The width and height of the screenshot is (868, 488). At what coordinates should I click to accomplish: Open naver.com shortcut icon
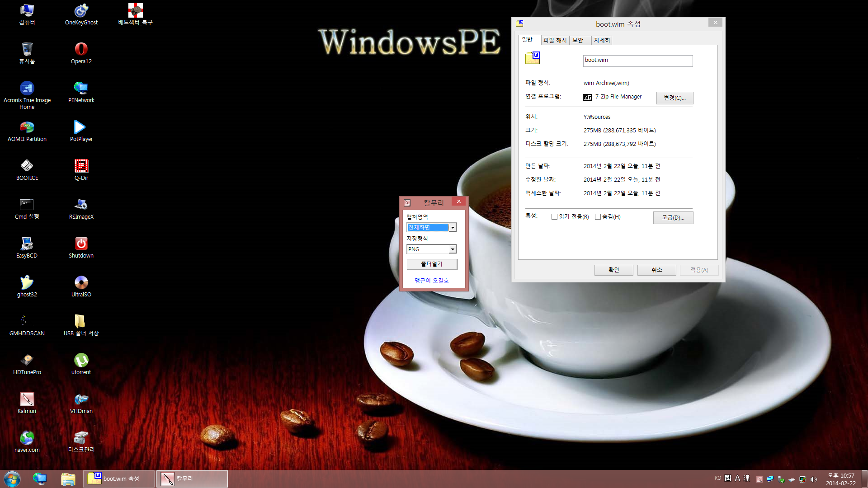27,441
